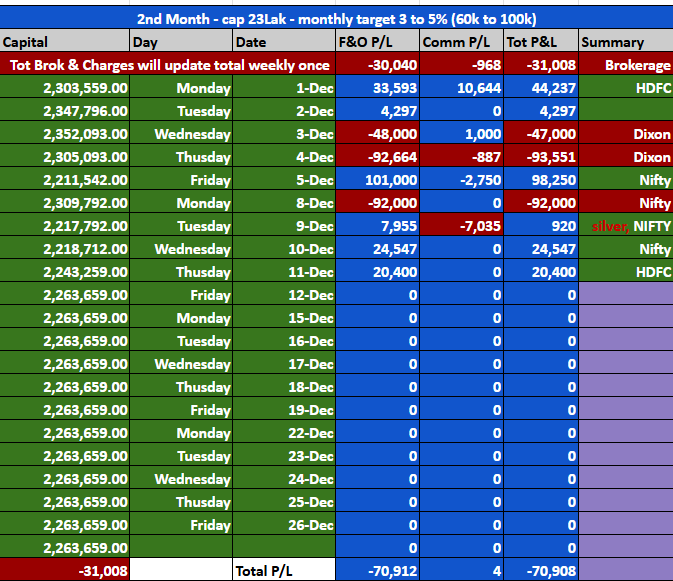
Task: Select total Comm P/L value 4
Action: pos(461,570)
